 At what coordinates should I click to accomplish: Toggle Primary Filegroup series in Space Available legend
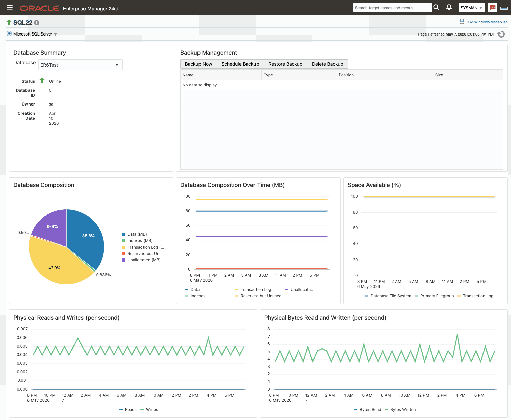pyautogui.click(x=434, y=296)
